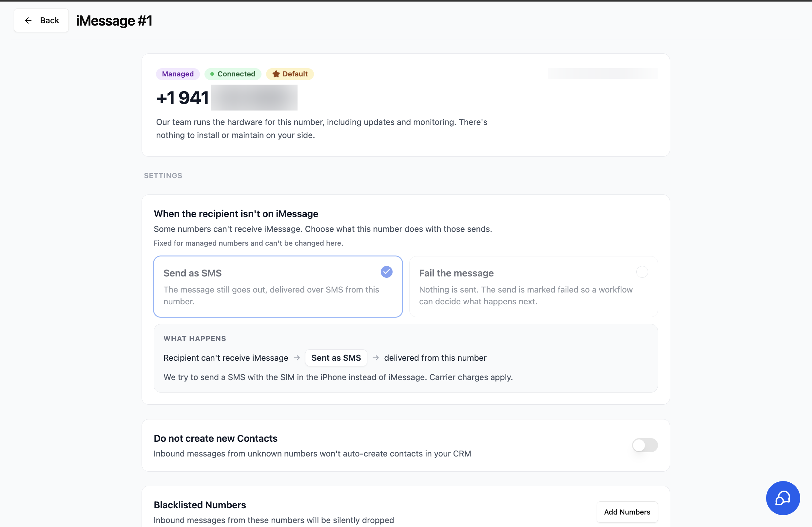The width and height of the screenshot is (812, 527).
Task: Click the WHAT HAPPENS label
Action: (x=195, y=338)
